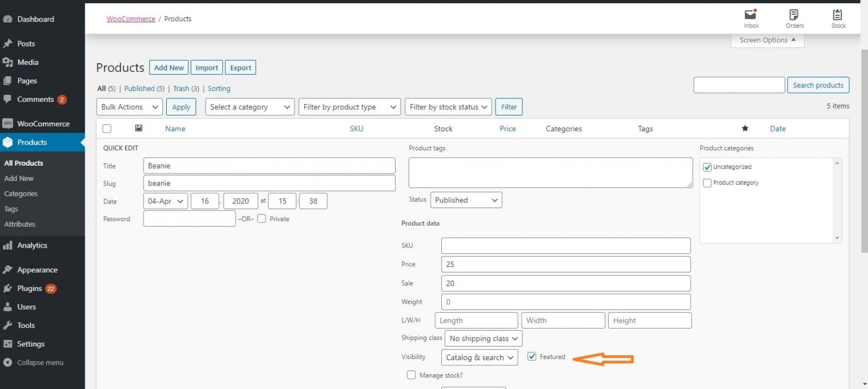The height and width of the screenshot is (389, 868).
Task: Open the Status Published dropdown
Action: (466, 200)
